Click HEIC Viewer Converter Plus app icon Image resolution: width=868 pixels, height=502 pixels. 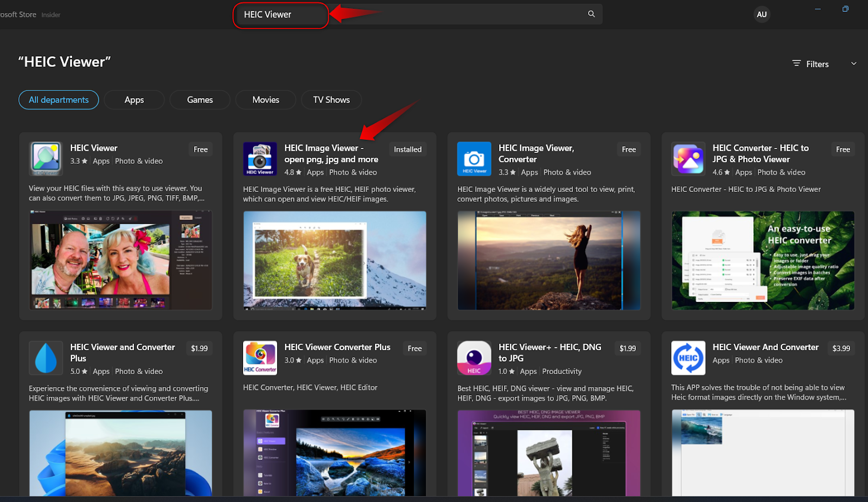click(x=260, y=358)
